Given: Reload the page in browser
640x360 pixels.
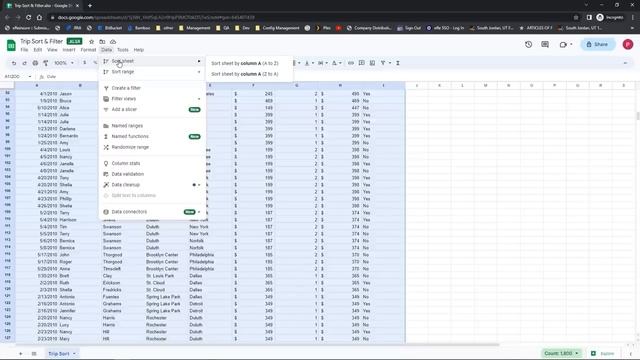Looking at the screenshot, I should coord(29,17).
